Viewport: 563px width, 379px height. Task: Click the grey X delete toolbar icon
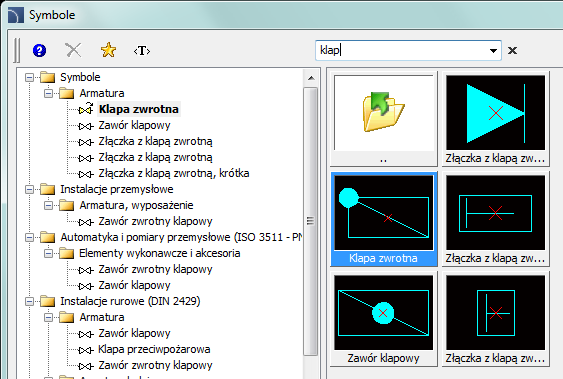pos(73,50)
